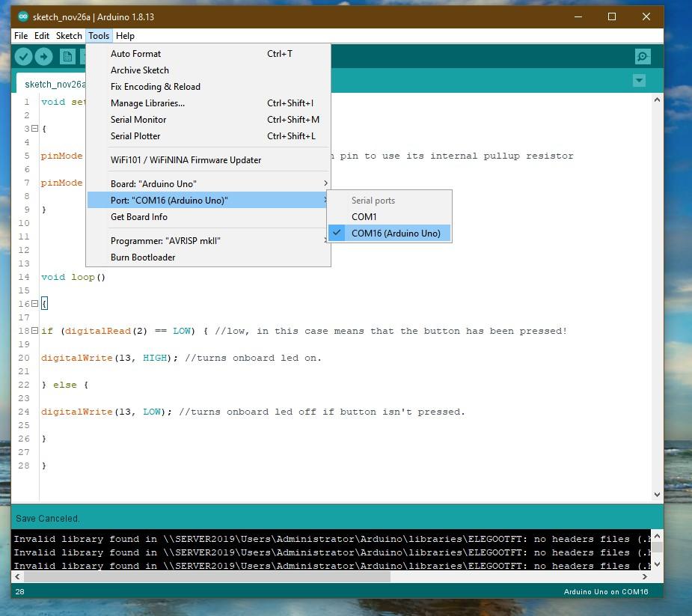Click Port: "COM16 (Arduino Uno)" entry
Image resolution: width=692 pixels, height=616 pixels.
(208, 200)
